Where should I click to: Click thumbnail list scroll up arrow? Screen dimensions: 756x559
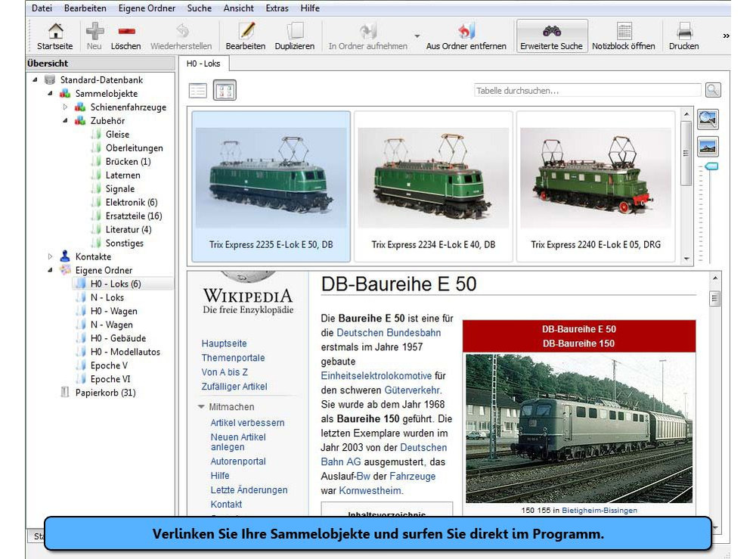coord(686,113)
